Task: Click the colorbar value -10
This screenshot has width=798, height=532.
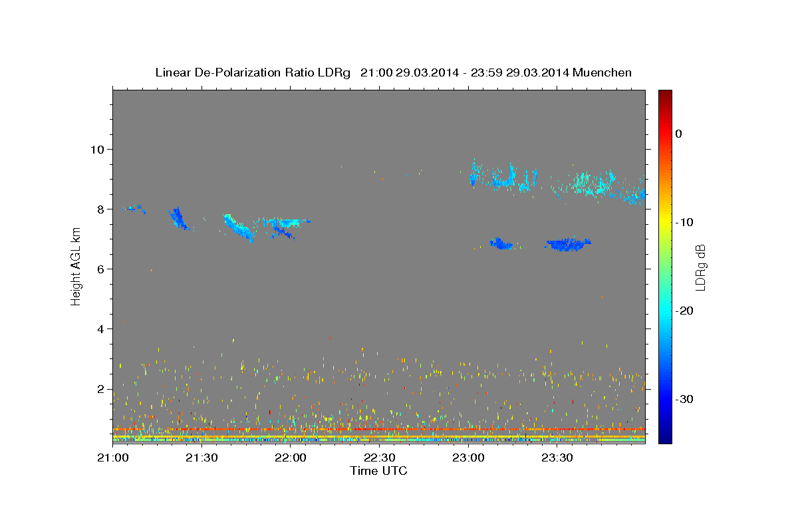Action: [x=684, y=222]
